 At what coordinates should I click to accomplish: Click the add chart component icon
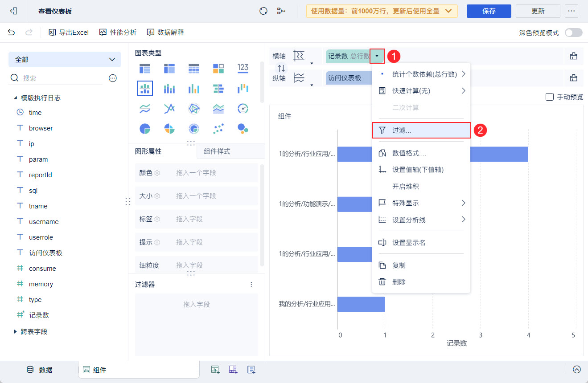215,370
